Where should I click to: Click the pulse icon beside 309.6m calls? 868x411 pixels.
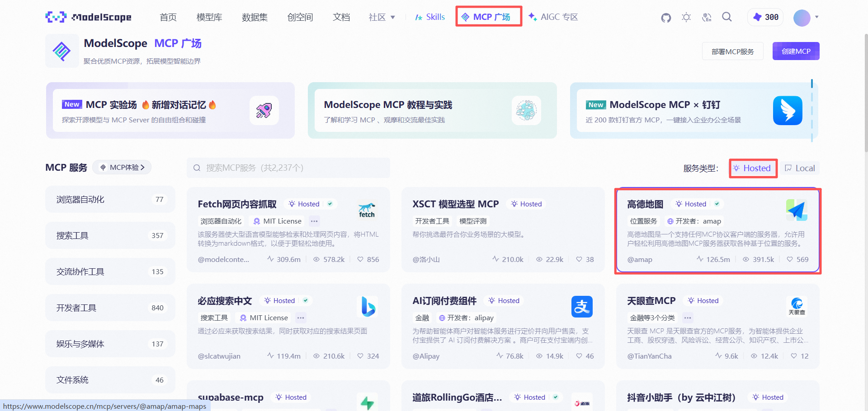click(270, 259)
